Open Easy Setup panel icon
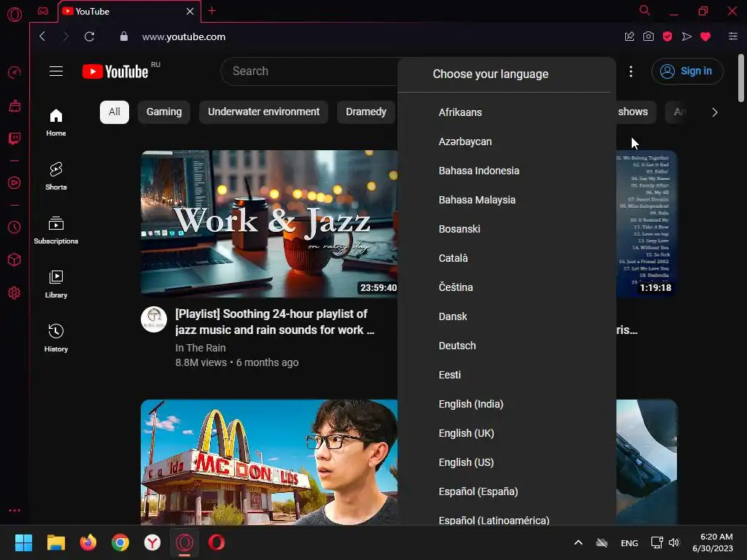 tap(733, 36)
